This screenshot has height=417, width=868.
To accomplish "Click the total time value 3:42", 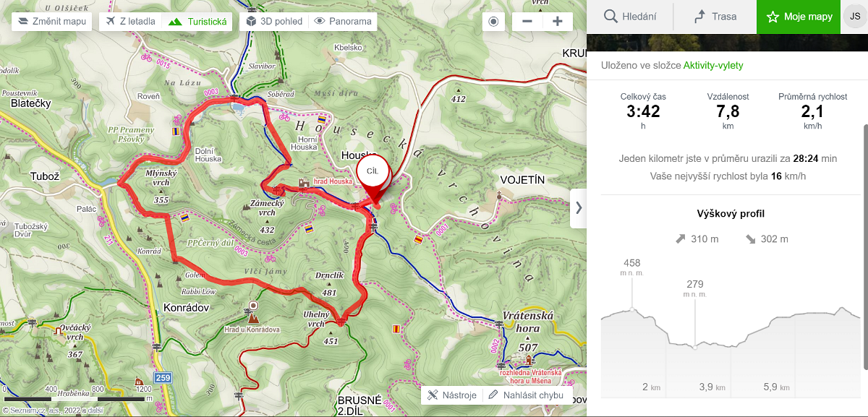I will point(643,112).
